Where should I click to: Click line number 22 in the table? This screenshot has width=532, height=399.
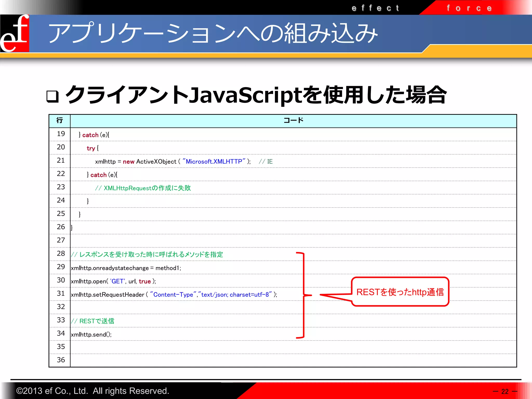pos(61,174)
